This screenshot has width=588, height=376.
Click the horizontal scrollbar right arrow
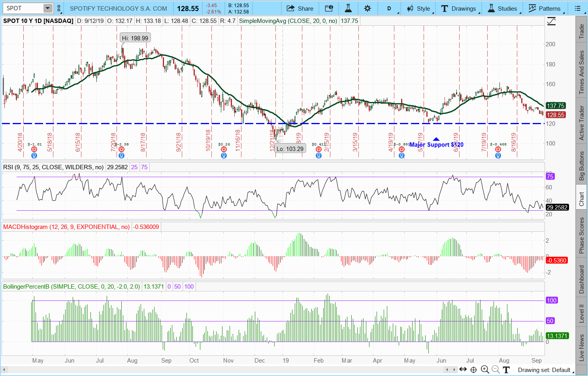(x=454, y=370)
